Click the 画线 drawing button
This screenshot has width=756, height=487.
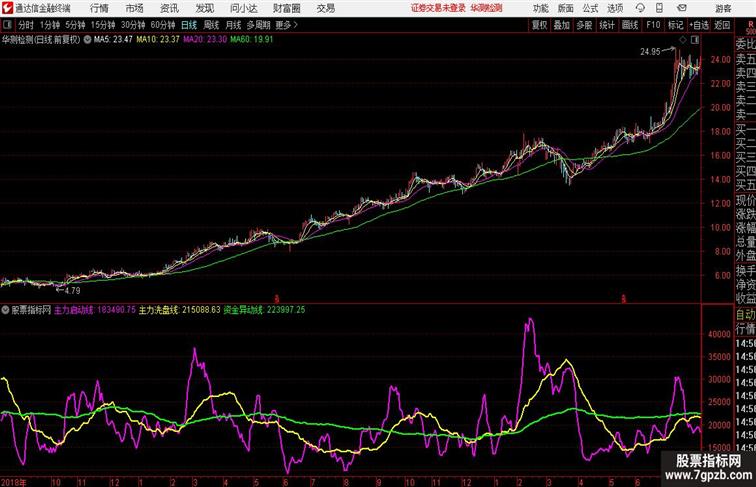[x=630, y=25]
